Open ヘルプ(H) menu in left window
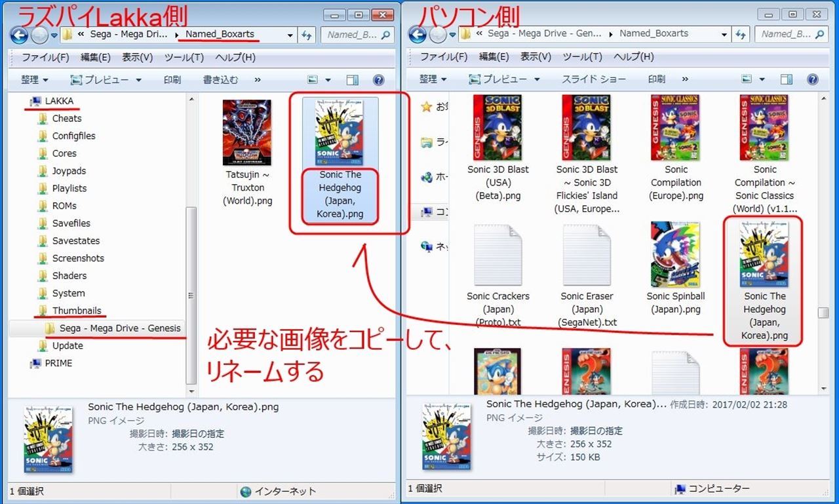The width and height of the screenshot is (839, 504). [x=235, y=58]
